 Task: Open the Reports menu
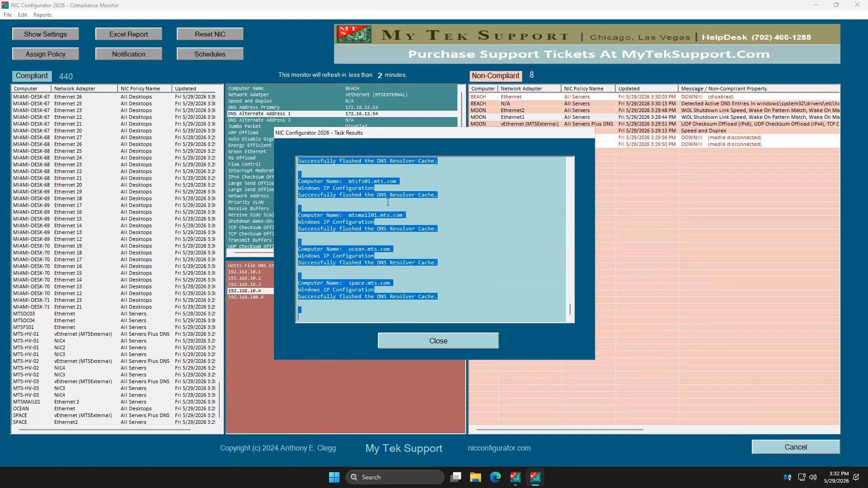42,15
